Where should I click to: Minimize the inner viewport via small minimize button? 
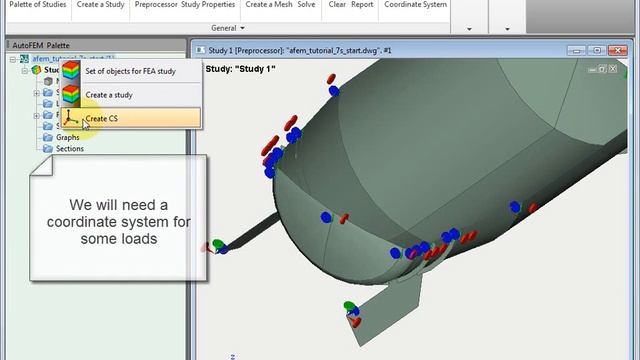[592, 69]
